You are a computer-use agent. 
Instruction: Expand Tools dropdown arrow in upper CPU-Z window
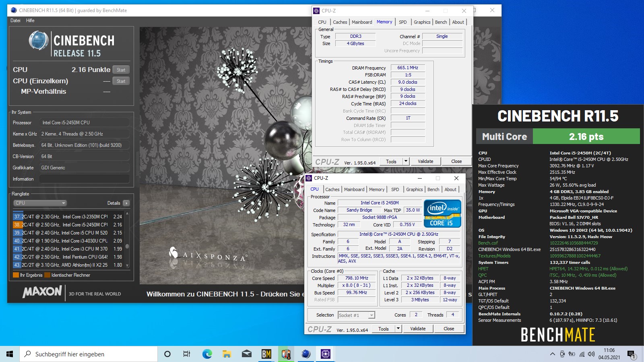(406, 161)
